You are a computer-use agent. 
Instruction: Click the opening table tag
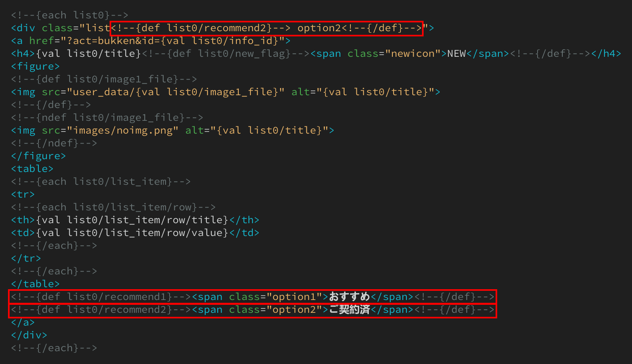(32, 169)
